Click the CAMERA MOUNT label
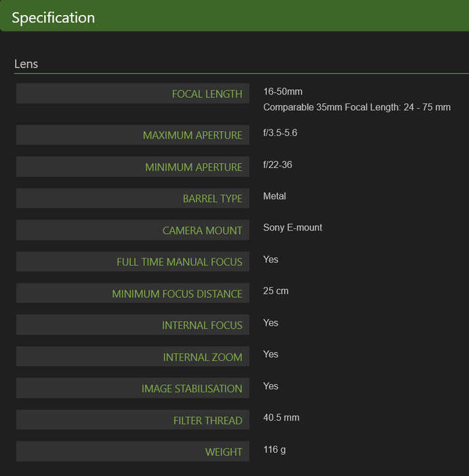Screen dimensions: 469x476 [x=202, y=231]
